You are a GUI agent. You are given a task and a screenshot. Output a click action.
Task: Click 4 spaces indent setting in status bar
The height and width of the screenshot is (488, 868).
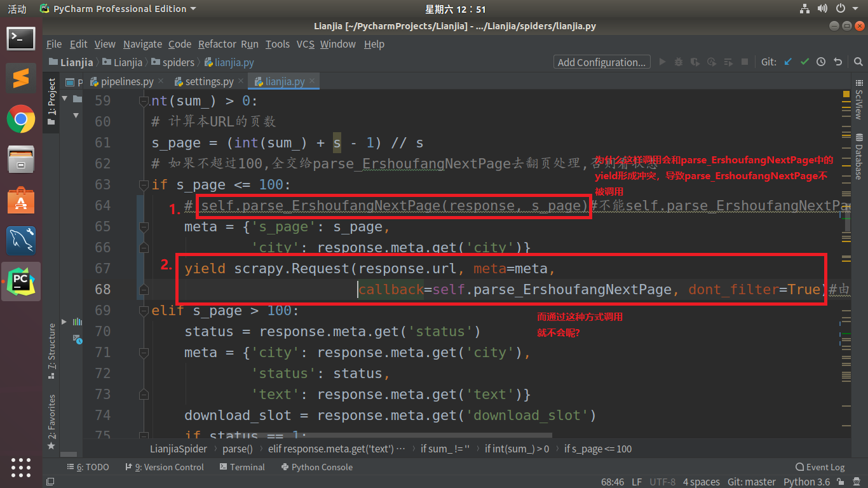(702, 482)
